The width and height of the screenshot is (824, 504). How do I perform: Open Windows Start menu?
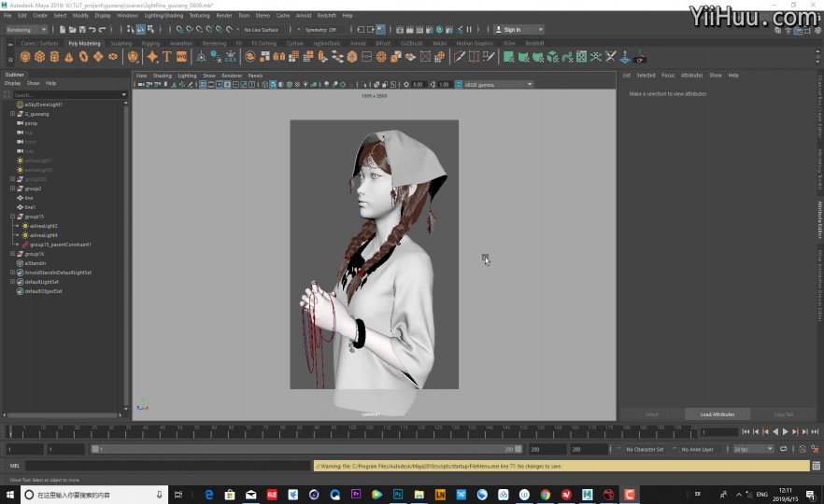pyautogui.click(x=9, y=495)
